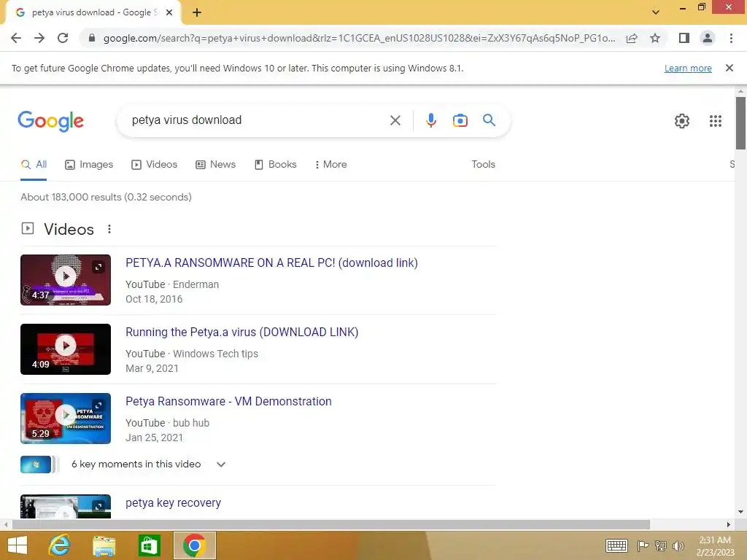Go to Google home via logo

tap(50, 121)
